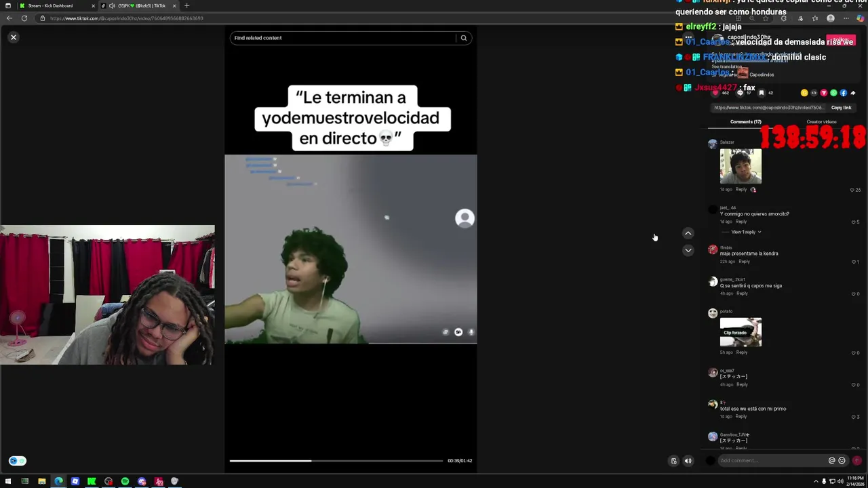
Task: Like the 'total ese we está con mi primo' comment
Action: click(854, 417)
